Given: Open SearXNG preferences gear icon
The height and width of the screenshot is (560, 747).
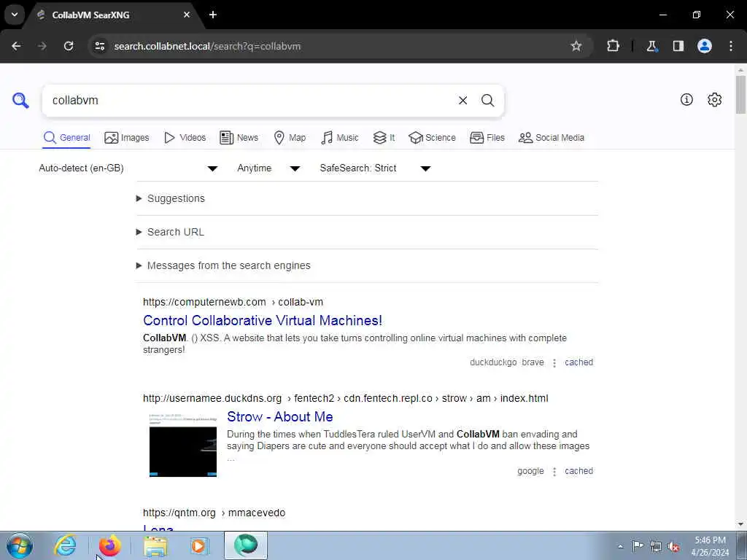Looking at the screenshot, I should coord(714,99).
